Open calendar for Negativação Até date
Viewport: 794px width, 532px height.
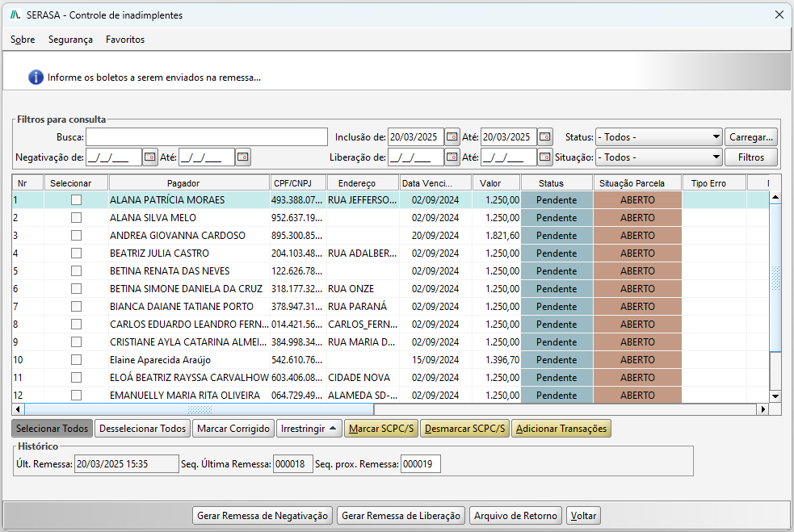pyautogui.click(x=243, y=157)
